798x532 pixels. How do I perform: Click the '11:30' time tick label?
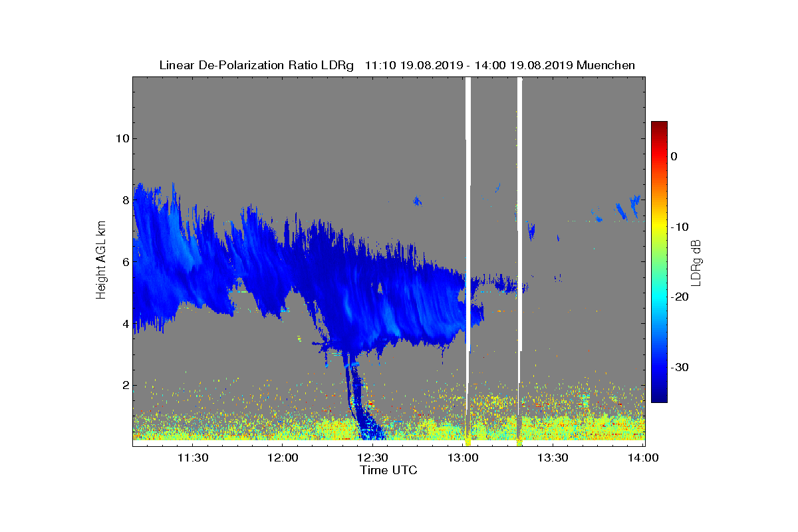click(x=192, y=458)
